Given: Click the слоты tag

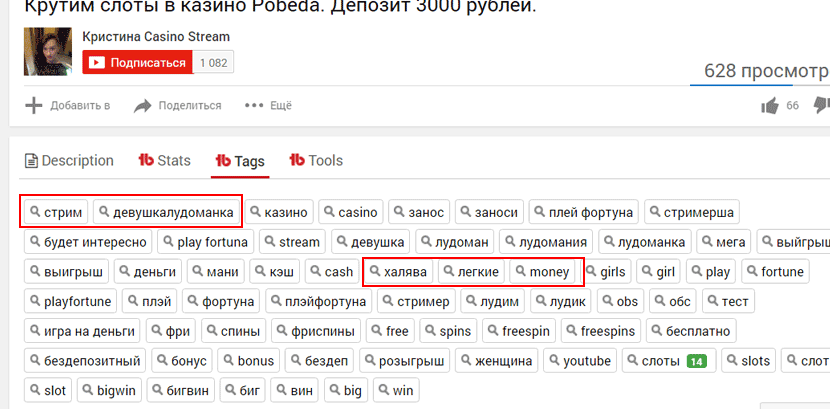Looking at the screenshot, I should click(x=669, y=360).
